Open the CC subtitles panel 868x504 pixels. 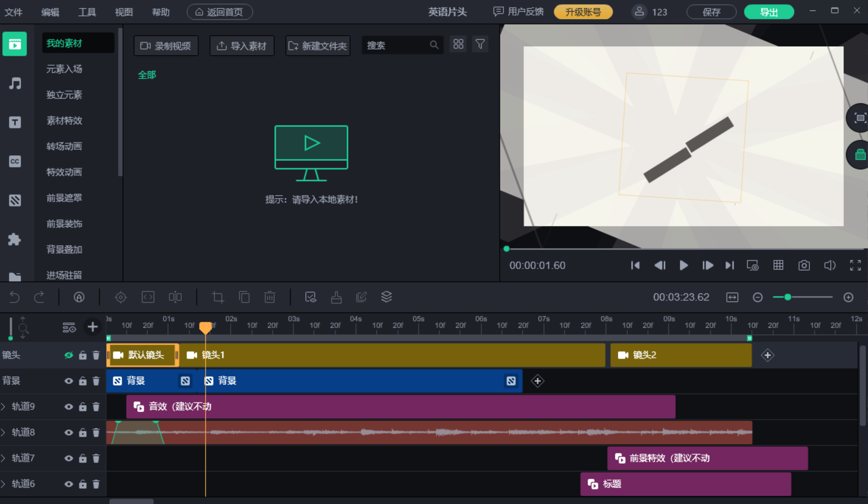(15, 161)
